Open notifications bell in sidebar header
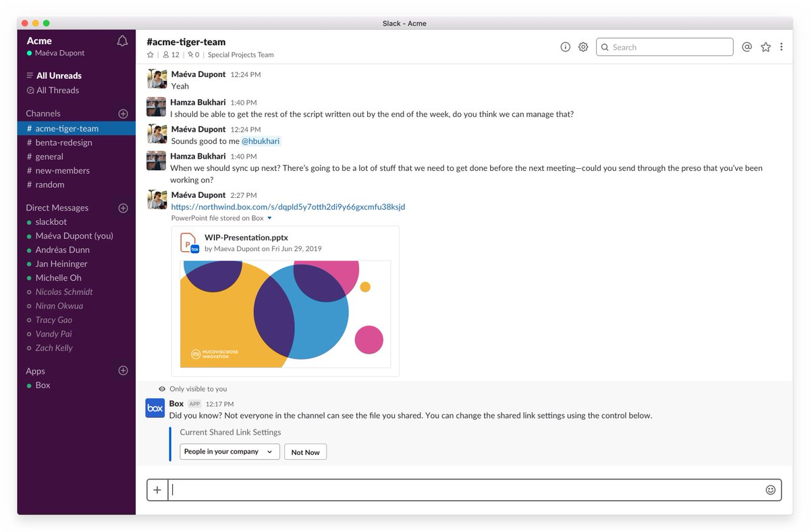This screenshot has height=532, width=810. point(122,41)
